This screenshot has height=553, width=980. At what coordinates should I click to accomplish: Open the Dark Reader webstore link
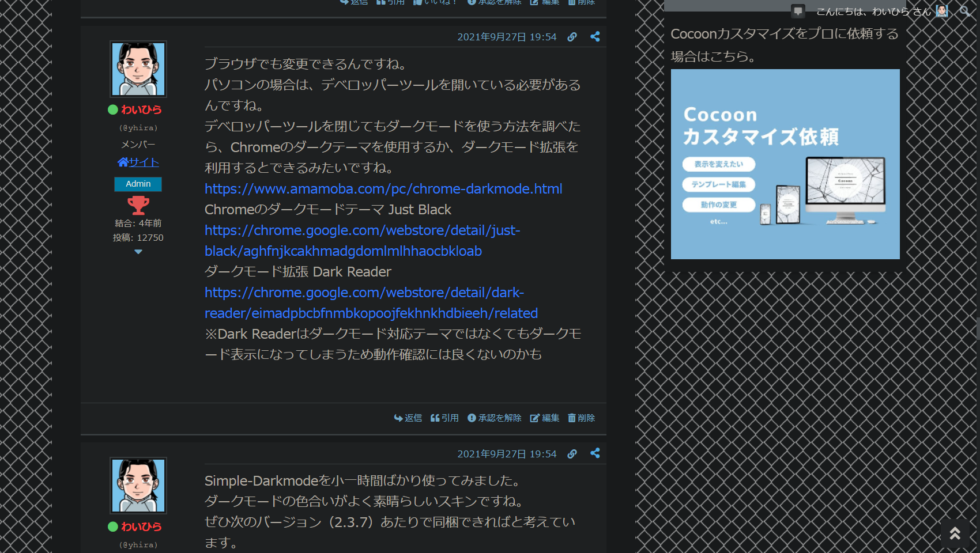[371, 303]
